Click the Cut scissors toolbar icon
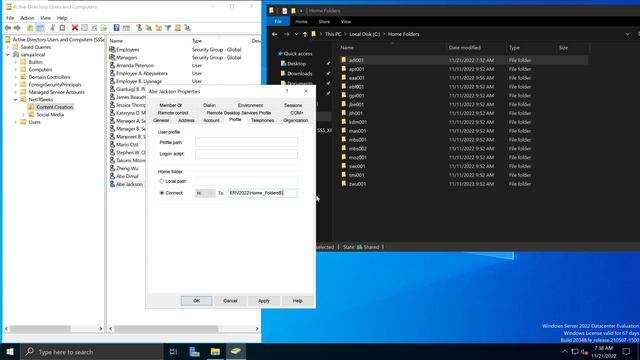640x360 pixels. pos(52,28)
